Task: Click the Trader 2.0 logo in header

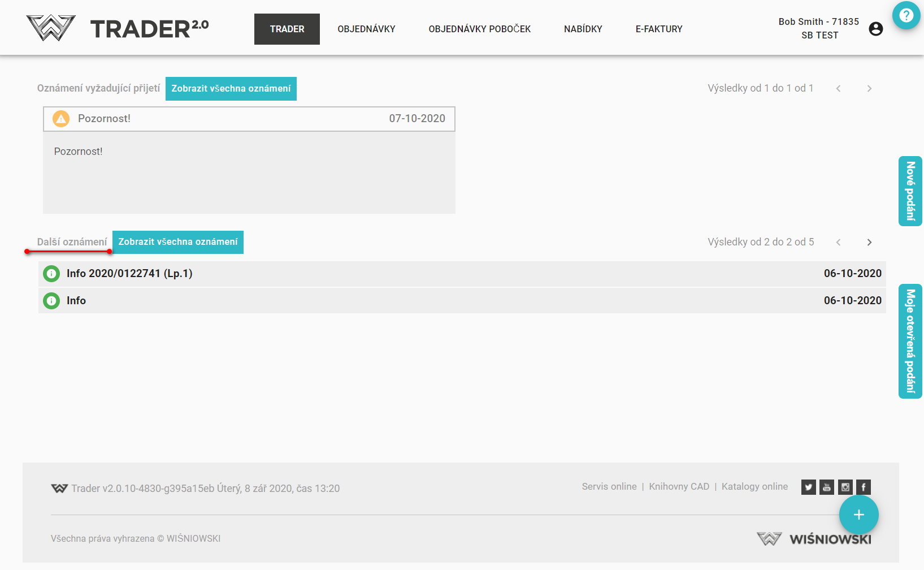Action: (x=118, y=28)
